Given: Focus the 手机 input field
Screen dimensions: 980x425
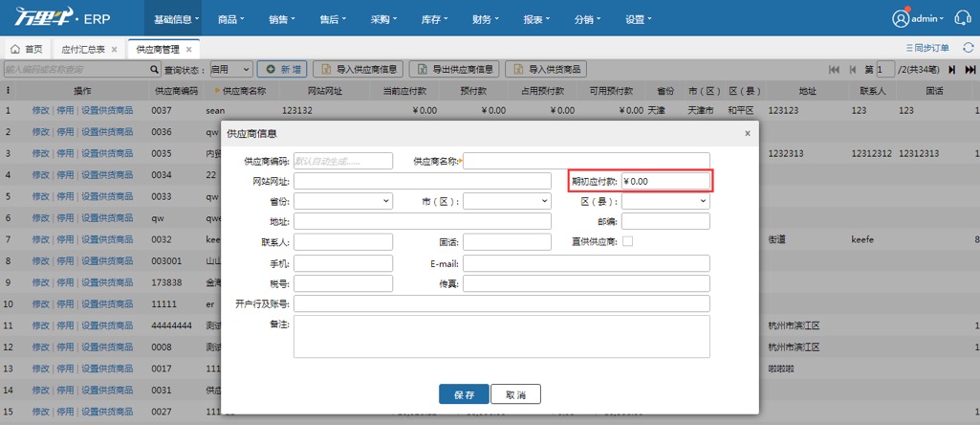Looking at the screenshot, I should pyautogui.click(x=343, y=263).
